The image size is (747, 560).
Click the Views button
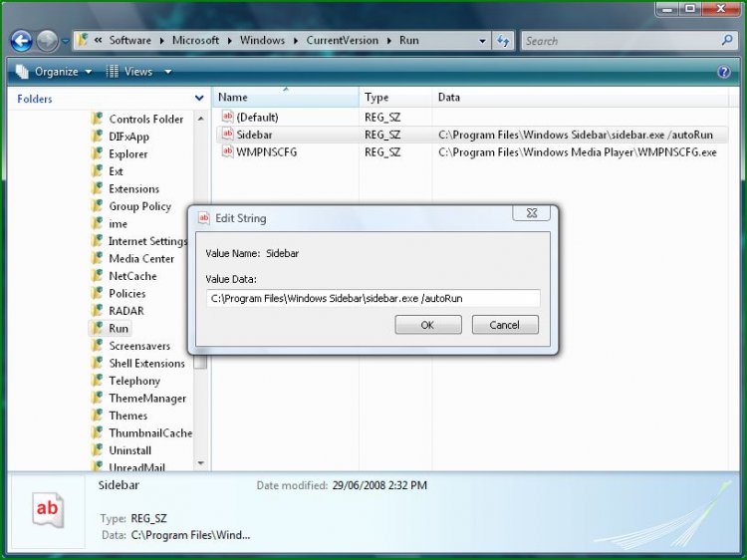click(x=128, y=72)
